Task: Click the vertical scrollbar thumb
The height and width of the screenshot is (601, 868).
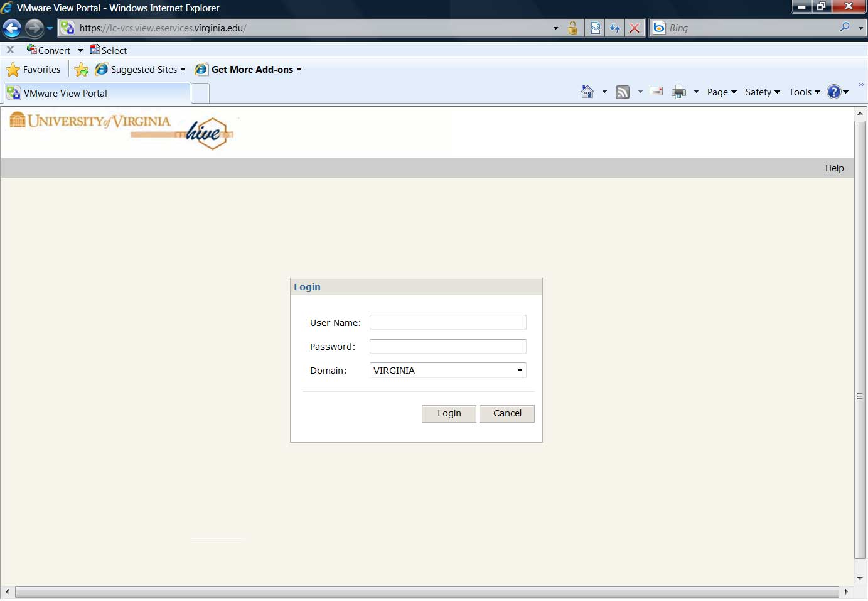Action: pos(860,340)
